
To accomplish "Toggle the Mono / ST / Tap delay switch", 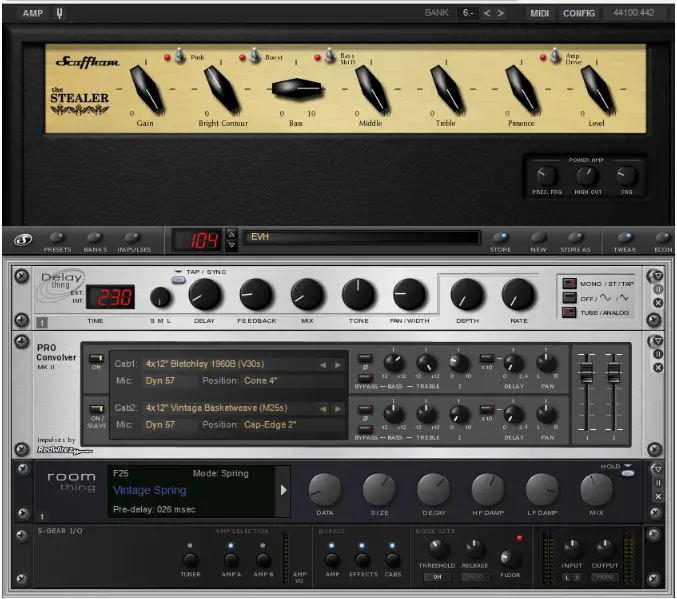I will (569, 283).
